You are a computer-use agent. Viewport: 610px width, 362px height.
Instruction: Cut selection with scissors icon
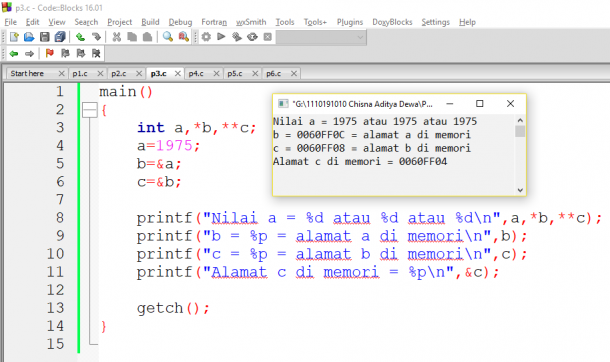tap(116, 37)
